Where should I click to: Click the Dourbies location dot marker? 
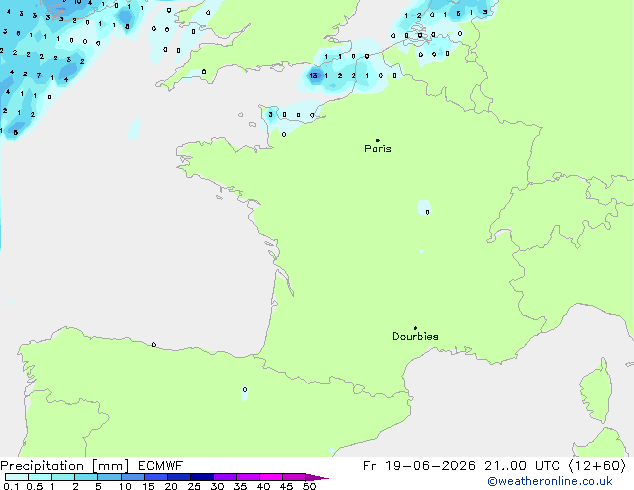(x=415, y=328)
